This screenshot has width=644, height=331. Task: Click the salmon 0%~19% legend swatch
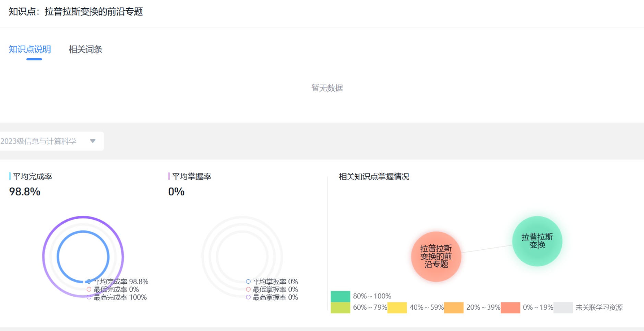[510, 307]
